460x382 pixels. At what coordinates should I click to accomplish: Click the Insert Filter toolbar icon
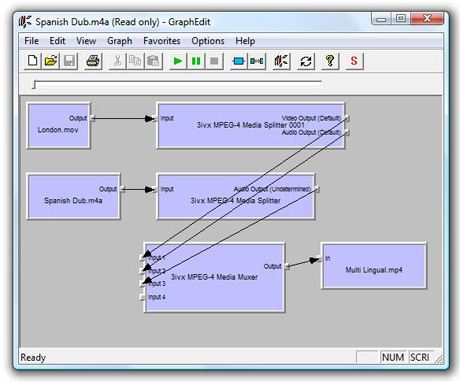239,61
